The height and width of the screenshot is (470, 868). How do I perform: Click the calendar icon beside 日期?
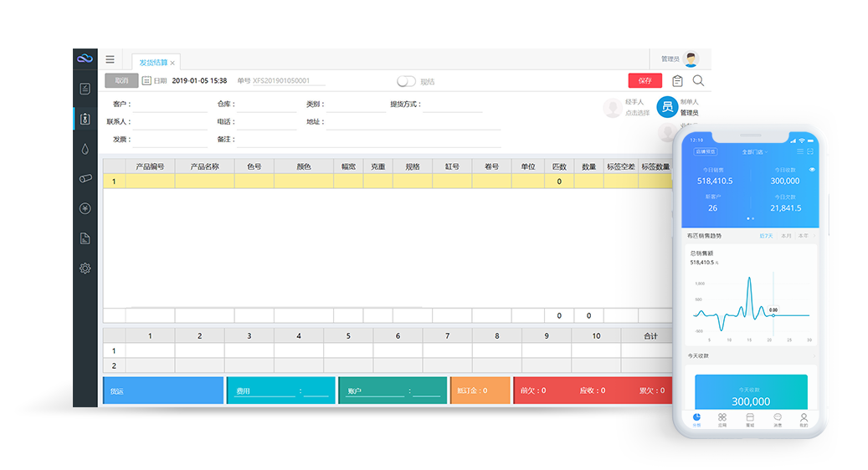coord(146,81)
